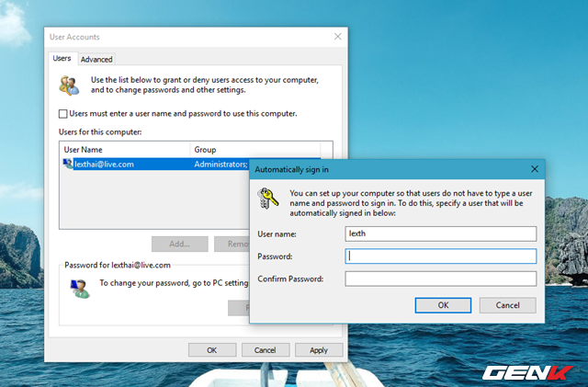The height and width of the screenshot is (387, 588).
Task: Focus the Password input field
Action: click(x=441, y=256)
